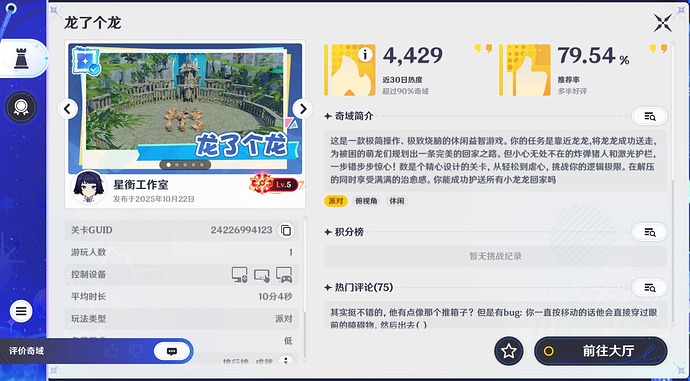The image size is (690, 381).
Task: Select the chess rook sidebar tab
Action: point(21,59)
